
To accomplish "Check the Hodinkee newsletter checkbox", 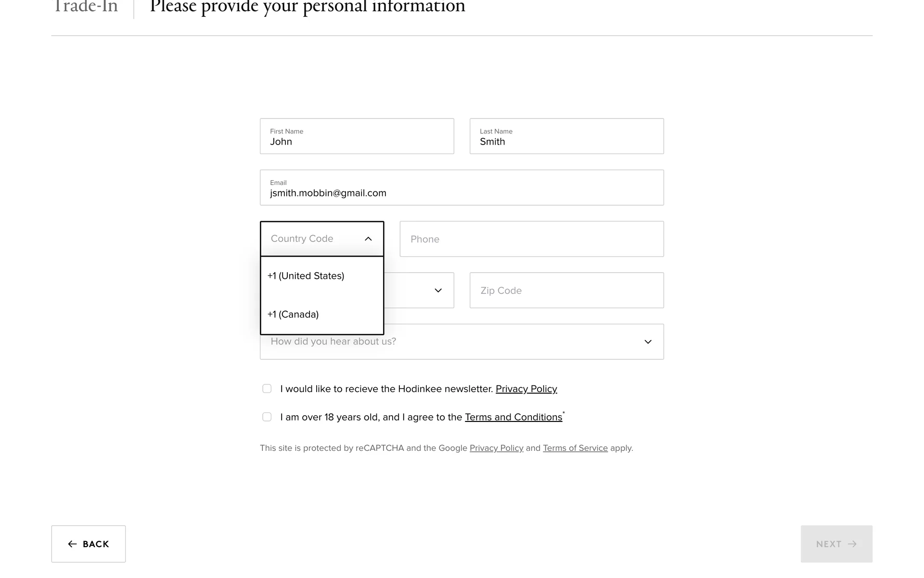I will point(267,389).
